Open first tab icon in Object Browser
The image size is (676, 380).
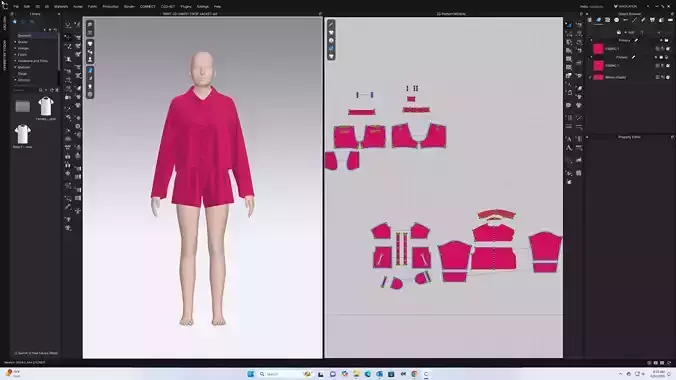[590, 20]
